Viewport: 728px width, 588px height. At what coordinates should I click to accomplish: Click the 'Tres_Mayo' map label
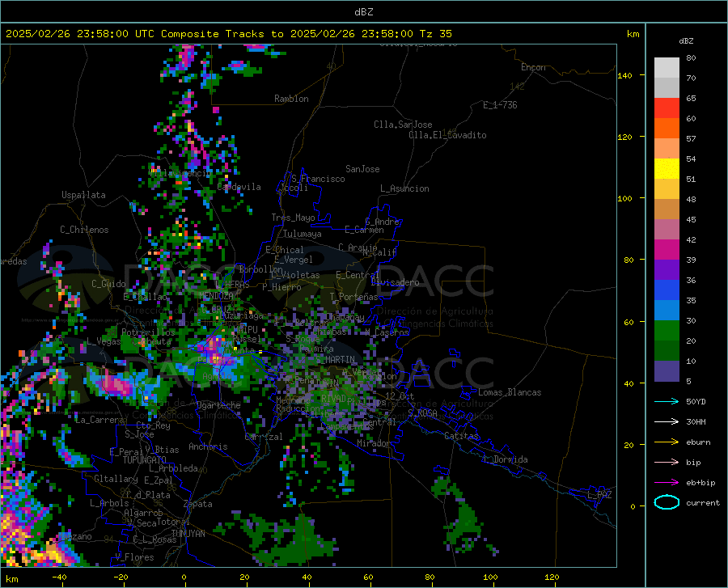click(293, 218)
